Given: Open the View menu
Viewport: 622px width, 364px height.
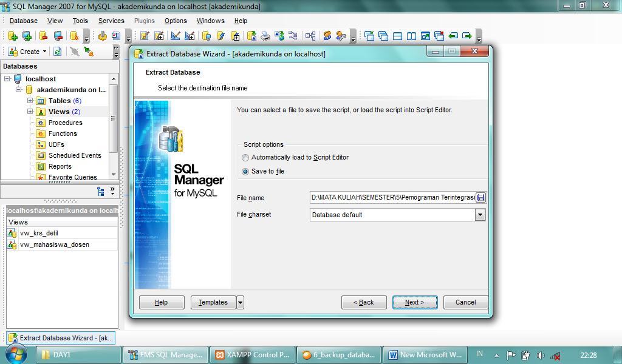Looking at the screenshot, I should [55, 21].
